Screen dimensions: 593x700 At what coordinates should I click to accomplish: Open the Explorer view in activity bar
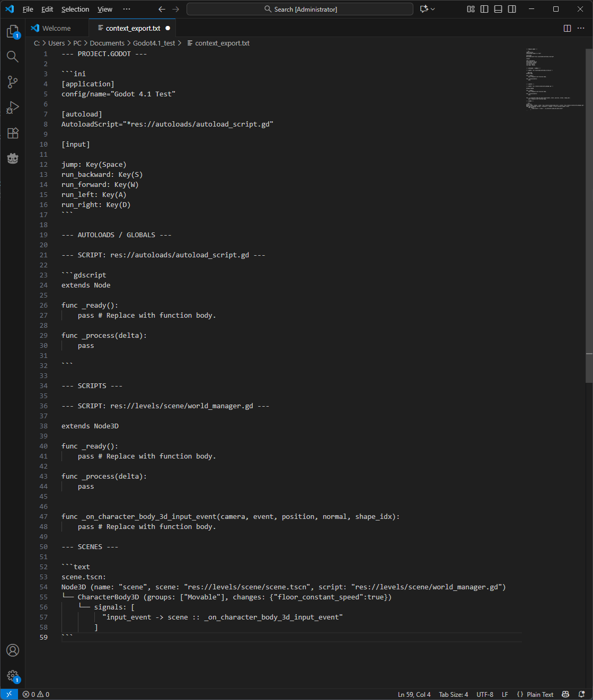[x=13, y=32]
